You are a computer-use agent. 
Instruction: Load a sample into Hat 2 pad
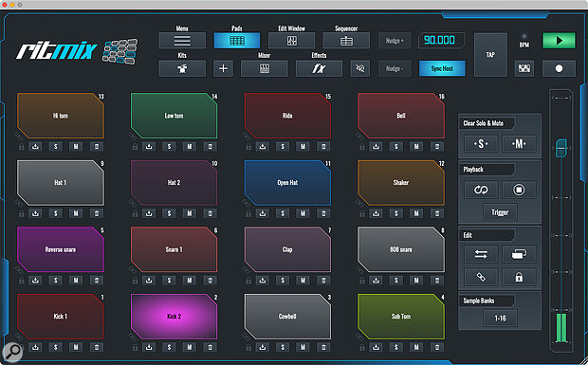click(149, 213)
